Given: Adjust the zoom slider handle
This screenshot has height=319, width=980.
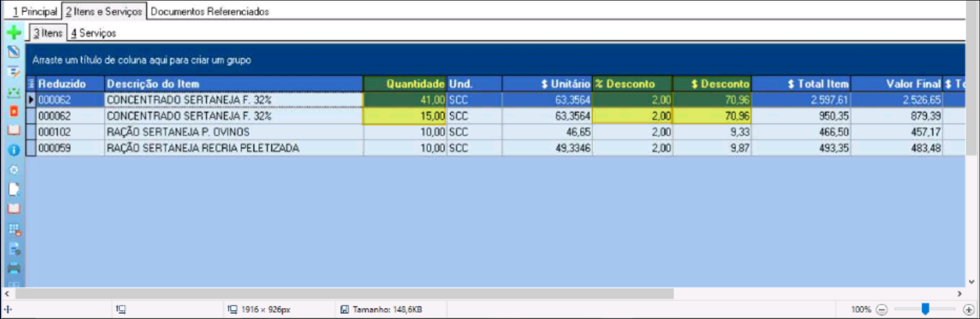Looking at the screenshot, I should (925, 309).
